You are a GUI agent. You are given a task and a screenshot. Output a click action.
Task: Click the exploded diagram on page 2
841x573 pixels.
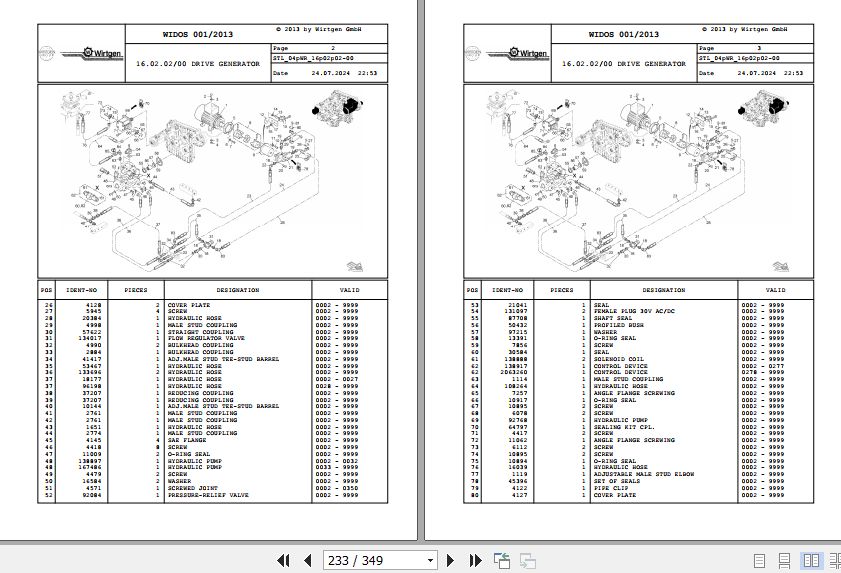click(212, 181)
